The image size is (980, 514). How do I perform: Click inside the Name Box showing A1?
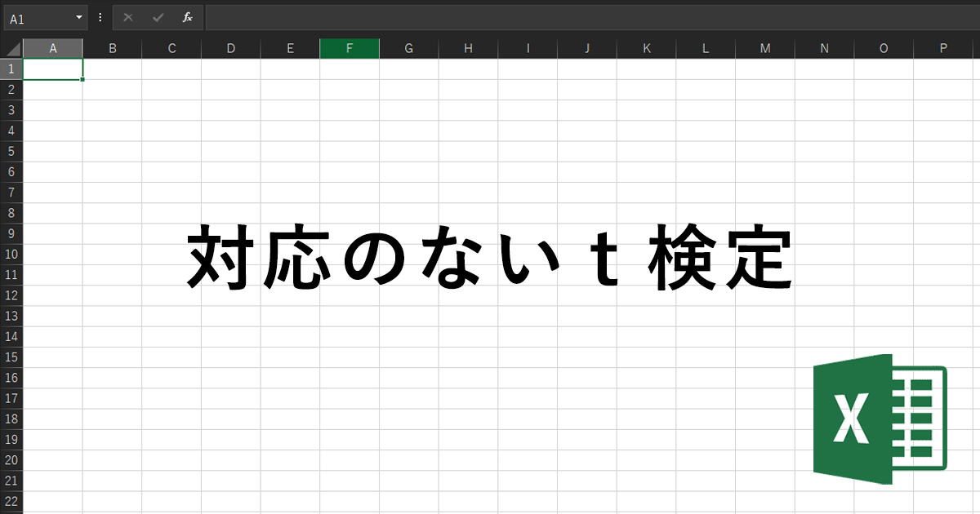[37, 17]
